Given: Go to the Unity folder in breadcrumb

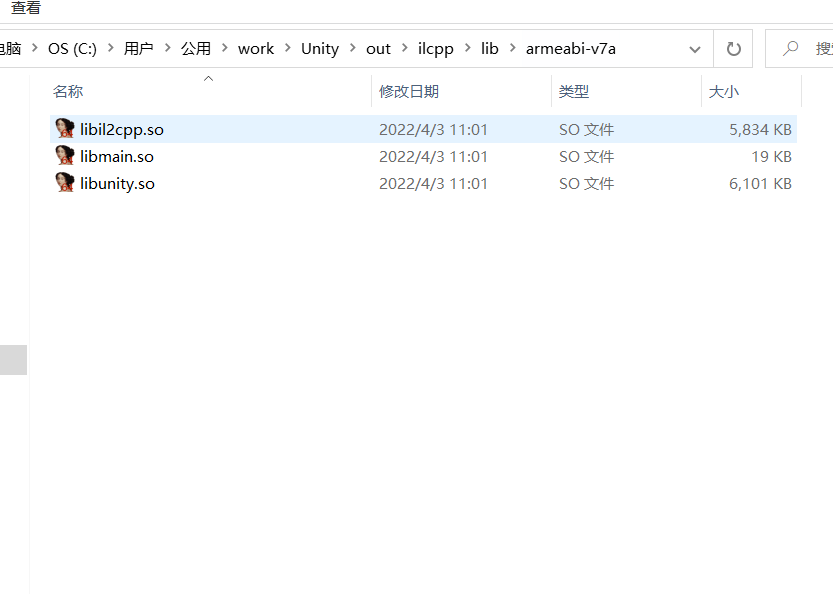Looking at the screenshot, I should [320, 49].
